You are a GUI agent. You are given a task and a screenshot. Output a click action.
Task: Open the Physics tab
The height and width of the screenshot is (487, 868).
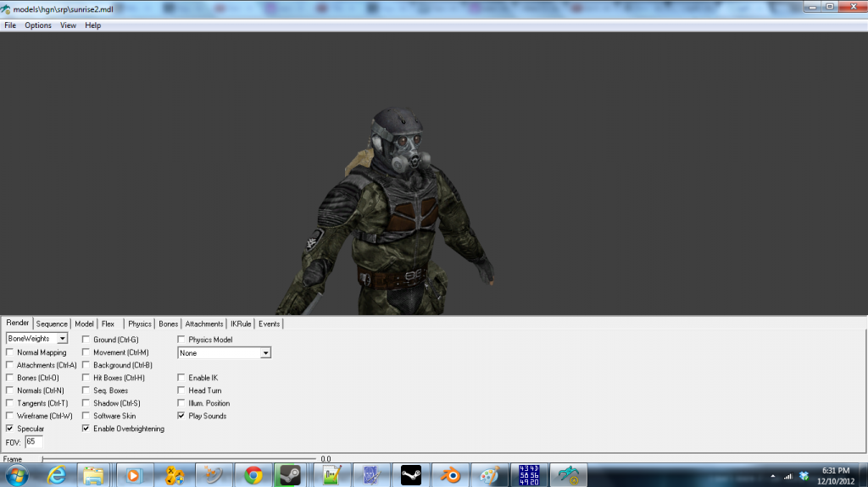(140, 324)
